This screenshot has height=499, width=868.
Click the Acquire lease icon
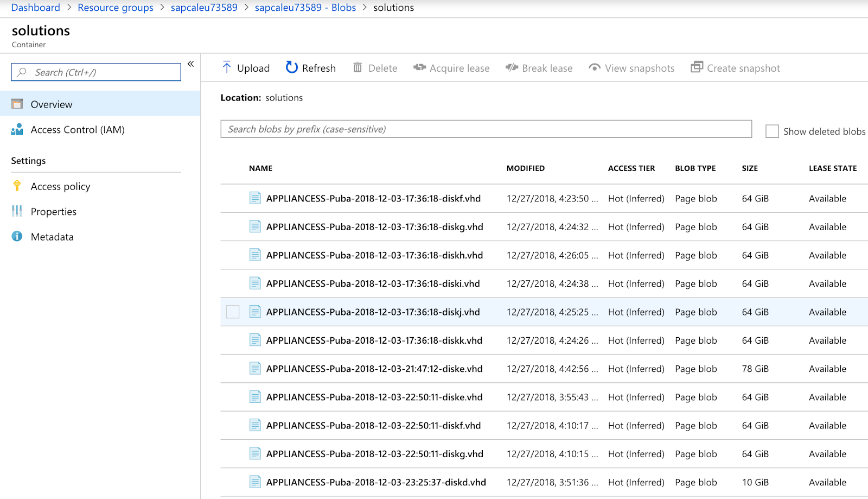click(x=419, y=67)
